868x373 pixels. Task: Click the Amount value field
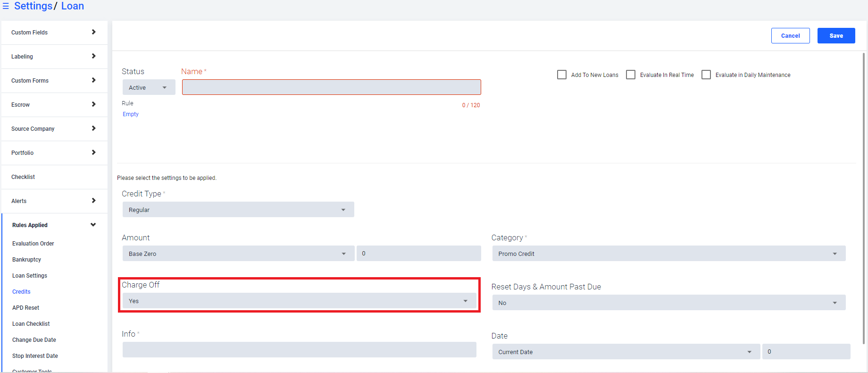(419, 254)
